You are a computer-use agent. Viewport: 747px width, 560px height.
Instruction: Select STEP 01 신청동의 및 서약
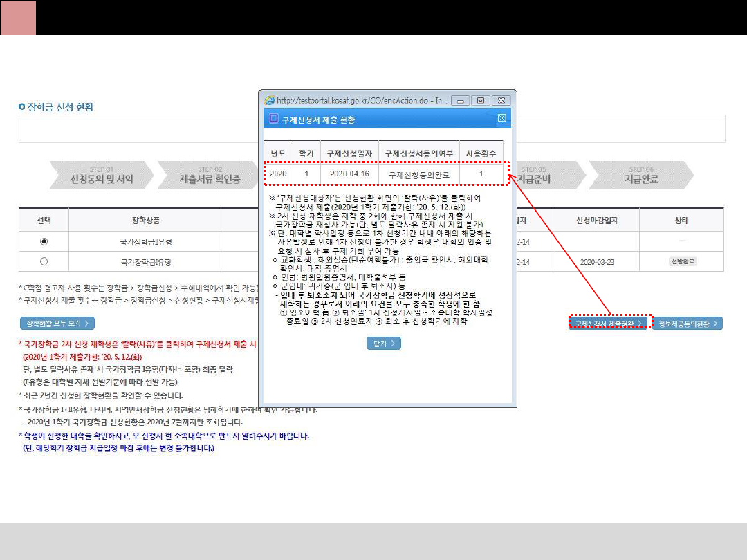pos(101,176)
